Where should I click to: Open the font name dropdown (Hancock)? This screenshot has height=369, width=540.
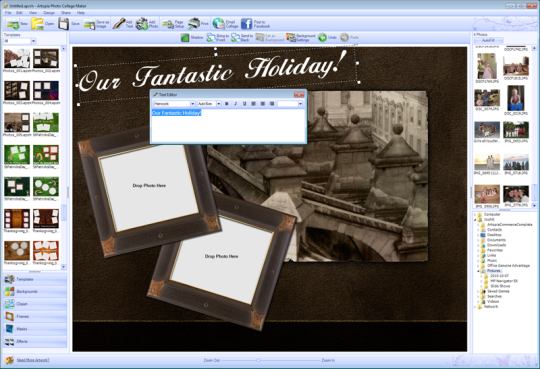click(193, 104)
